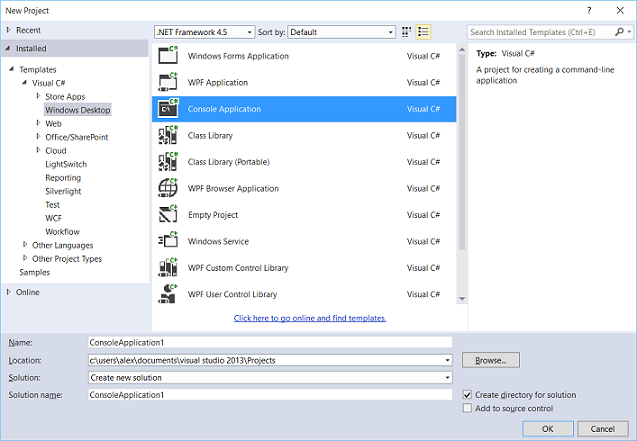The width and height of the screenshot is (637, 441).
Task: Click the OK button
Action: [x=548, y=429]
